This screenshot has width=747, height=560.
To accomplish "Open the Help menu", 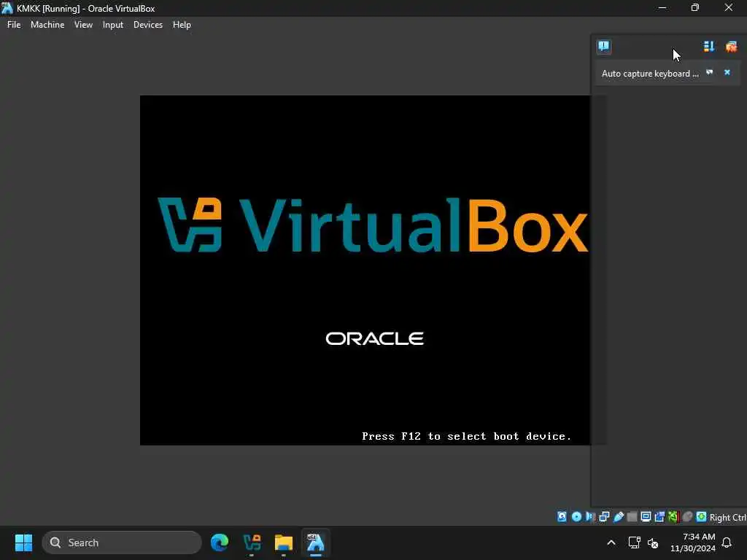I will 182,25.
